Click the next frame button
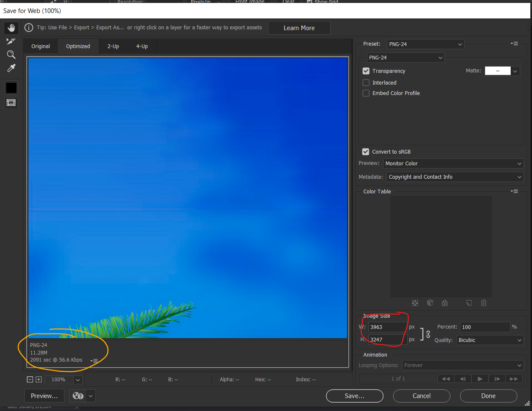The width and height of the screenshot is (532, 411). pos(497,379)
